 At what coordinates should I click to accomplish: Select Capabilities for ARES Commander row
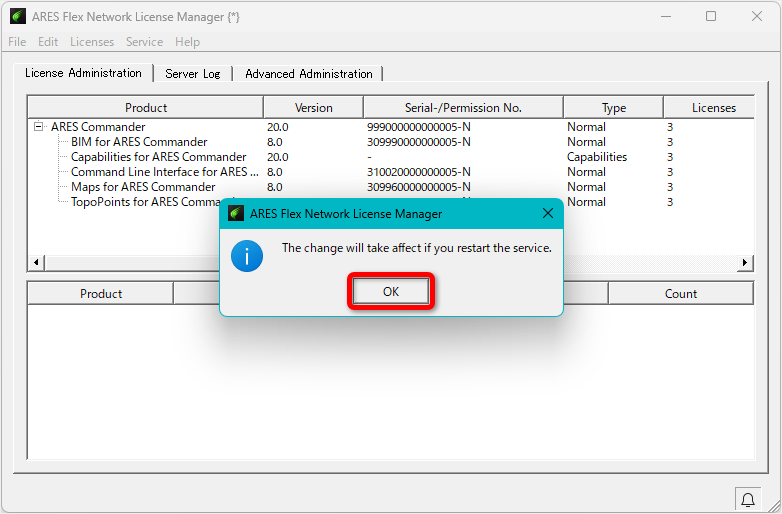pyautogui.click(x=391, y=157)
